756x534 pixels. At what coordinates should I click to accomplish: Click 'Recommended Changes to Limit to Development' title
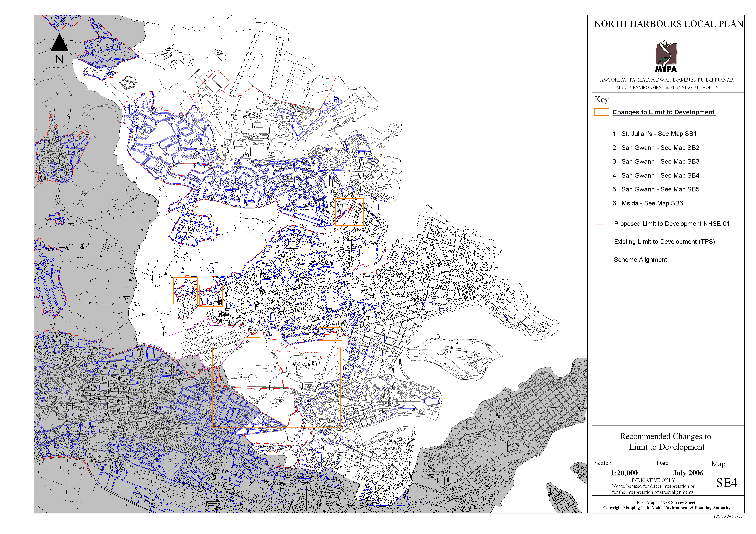[665, 441]
